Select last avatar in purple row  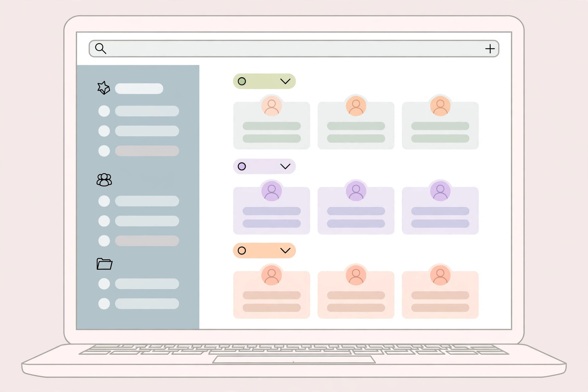coord(440,191)
